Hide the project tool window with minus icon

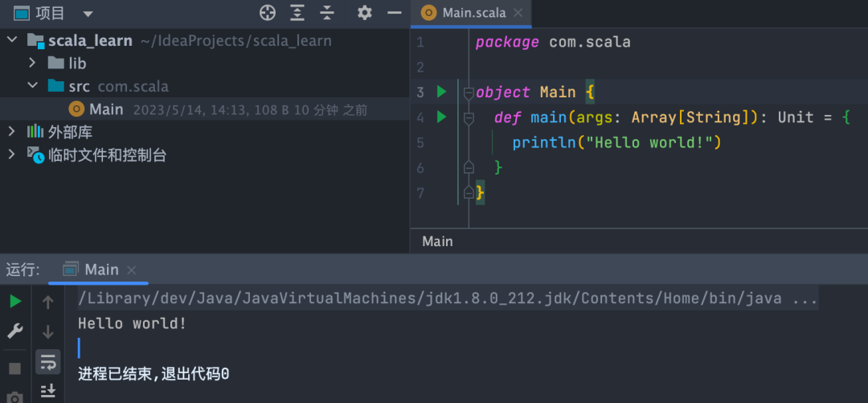coord(394,13)
